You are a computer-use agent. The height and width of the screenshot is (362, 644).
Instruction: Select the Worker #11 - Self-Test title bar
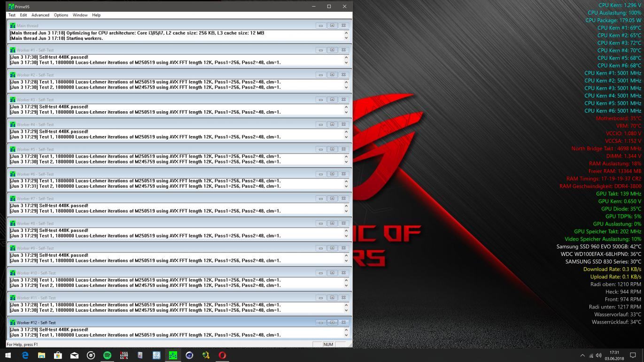178,298
